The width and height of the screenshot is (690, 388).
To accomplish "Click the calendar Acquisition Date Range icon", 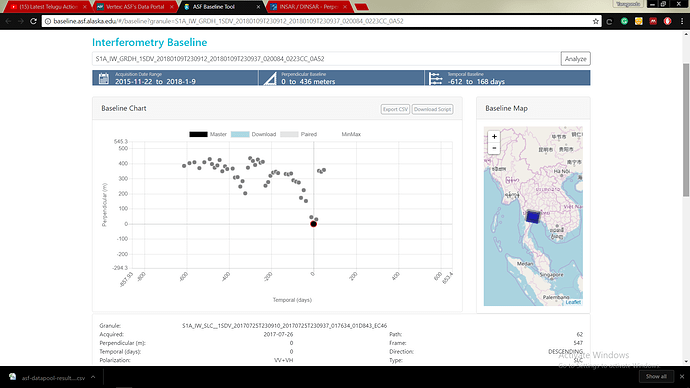I will coord(104,78).
